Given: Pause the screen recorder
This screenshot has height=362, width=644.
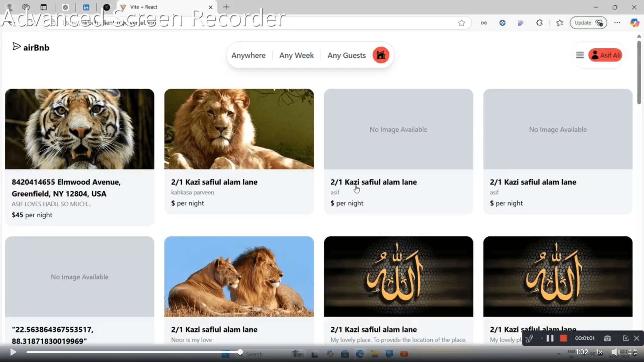Looking at the screenshot, I should 550,338.
